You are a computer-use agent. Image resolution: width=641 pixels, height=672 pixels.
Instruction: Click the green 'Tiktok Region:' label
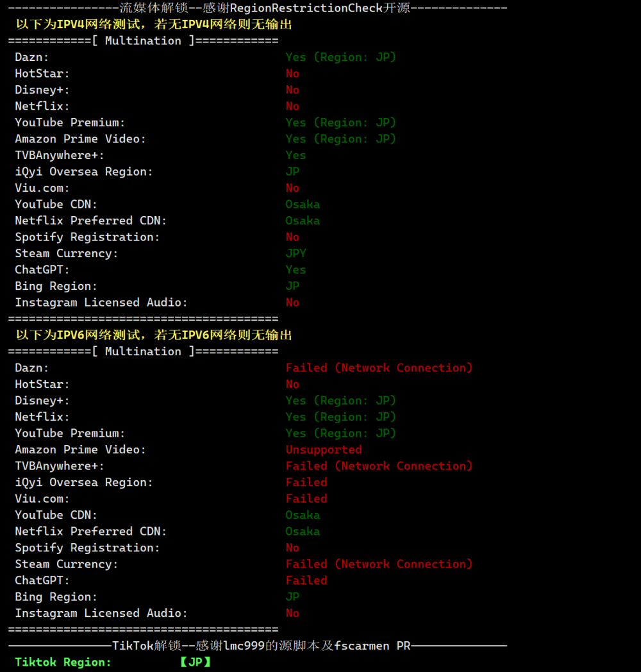(63, 662)
